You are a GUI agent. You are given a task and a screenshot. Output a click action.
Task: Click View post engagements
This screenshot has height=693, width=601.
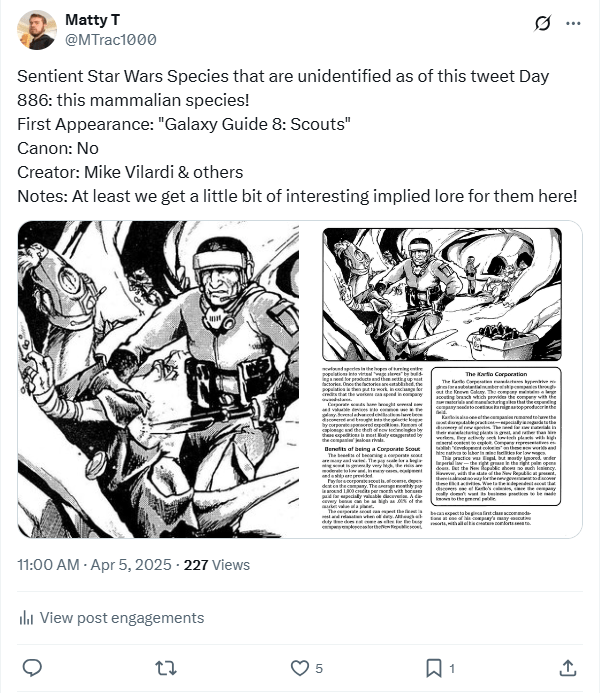[x=111, y=618]
